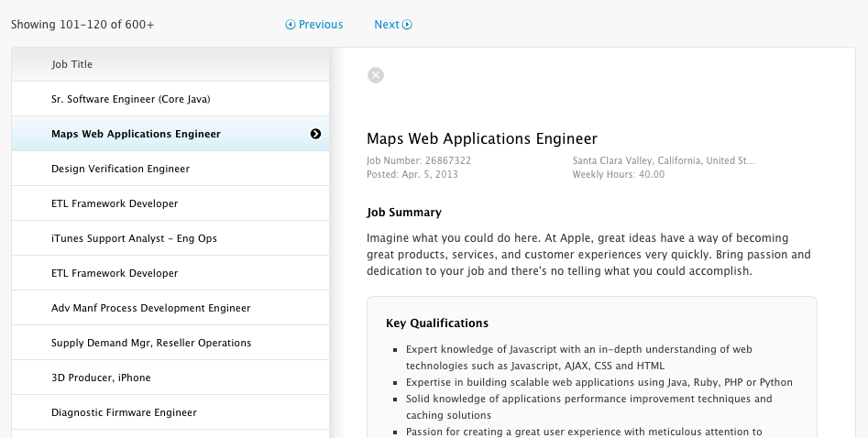The image size is (868, 438).
Task: Click the Job Number 26867322 text
Action: 419,160
